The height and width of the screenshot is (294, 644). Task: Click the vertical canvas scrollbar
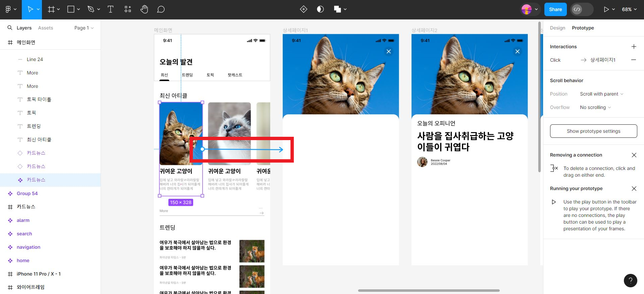[x=539, y=97]
